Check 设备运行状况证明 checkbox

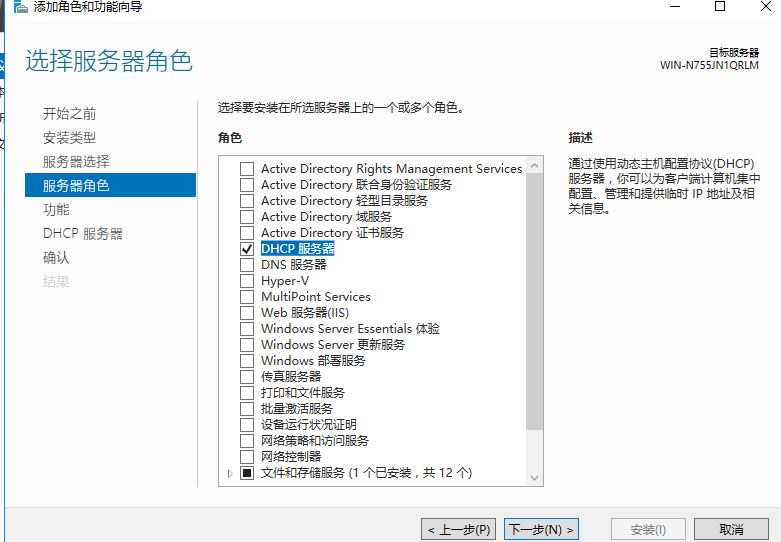click(x=247, y=424)
